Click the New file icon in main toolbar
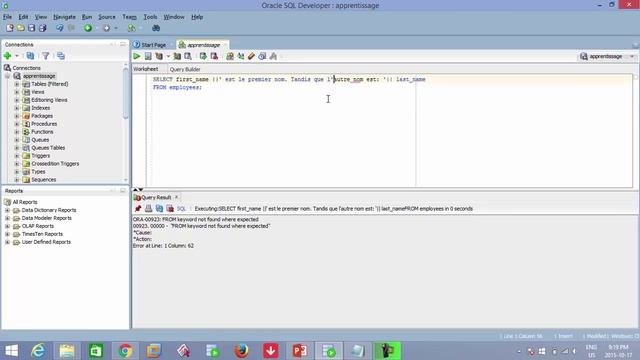The image size is (640, 360). point(9,28)
